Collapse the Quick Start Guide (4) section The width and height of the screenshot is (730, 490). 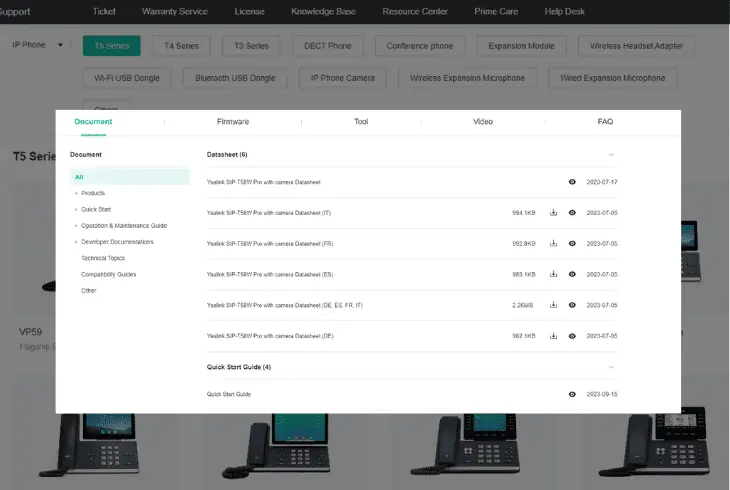coord(611,367)
